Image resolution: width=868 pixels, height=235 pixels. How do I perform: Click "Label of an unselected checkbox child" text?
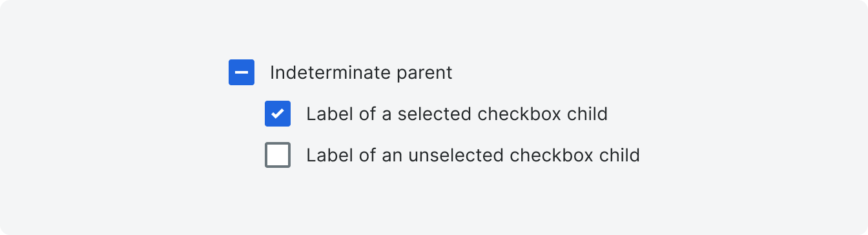click(x=473, y=156)
